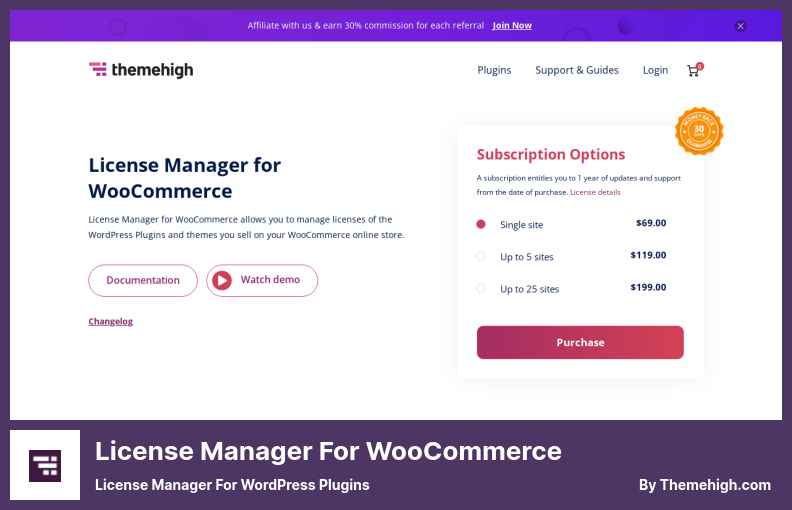792x510 pixels.
Task: Go to the Login page
Action: [x=655, y=70]
